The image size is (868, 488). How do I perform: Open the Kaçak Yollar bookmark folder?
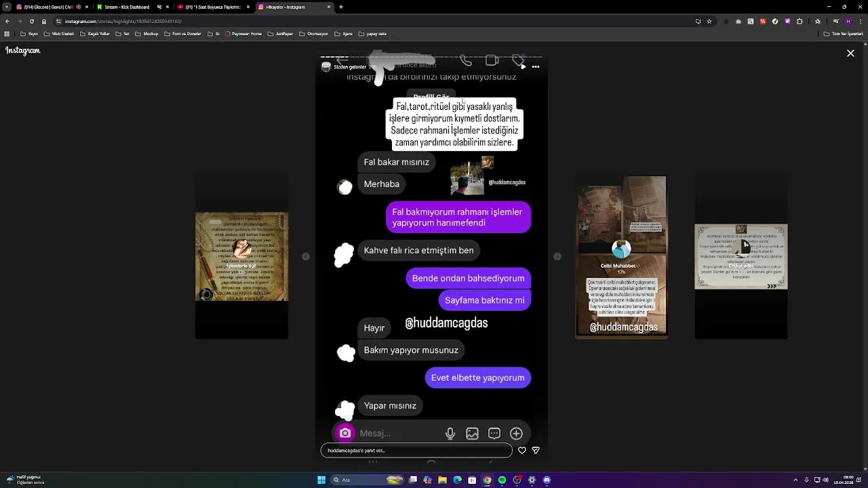click(x=95, y=34)
